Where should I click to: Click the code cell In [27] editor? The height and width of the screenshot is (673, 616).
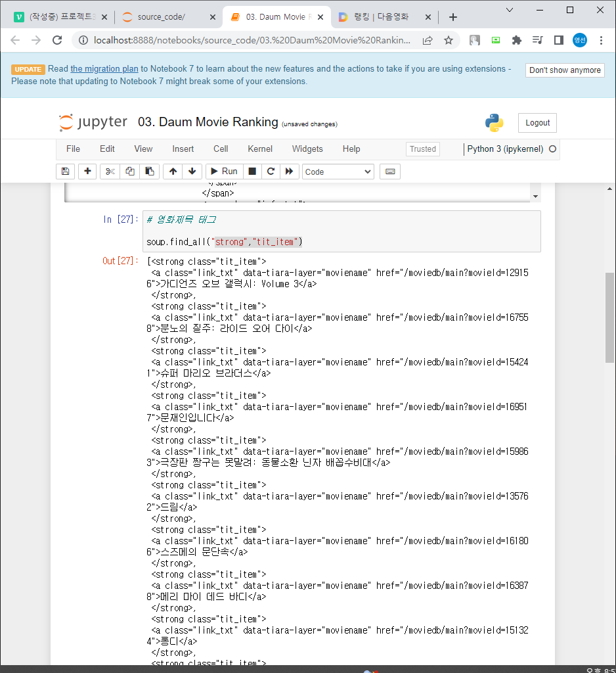pyautogui.click(x=341, y=231)
